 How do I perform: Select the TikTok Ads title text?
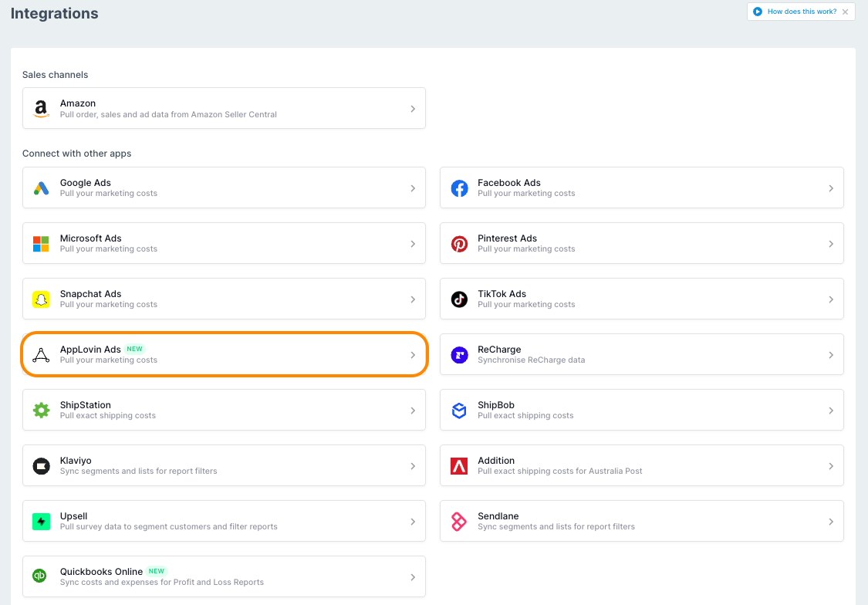(502, 294)
